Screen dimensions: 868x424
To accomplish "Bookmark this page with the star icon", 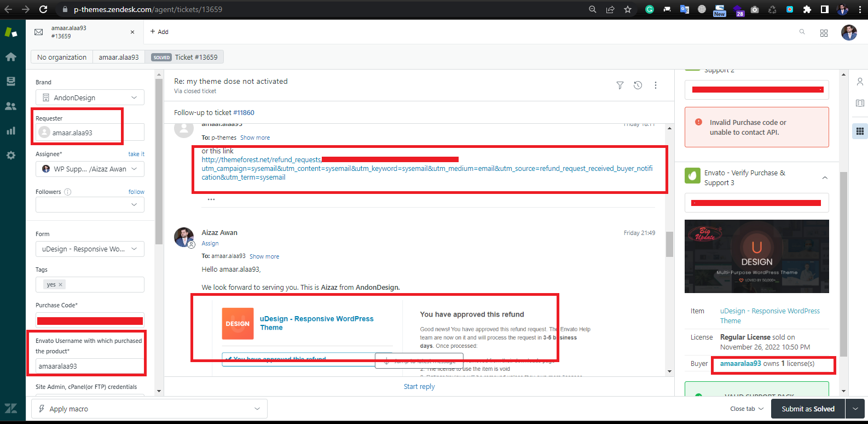I will [x=628, y=9].
